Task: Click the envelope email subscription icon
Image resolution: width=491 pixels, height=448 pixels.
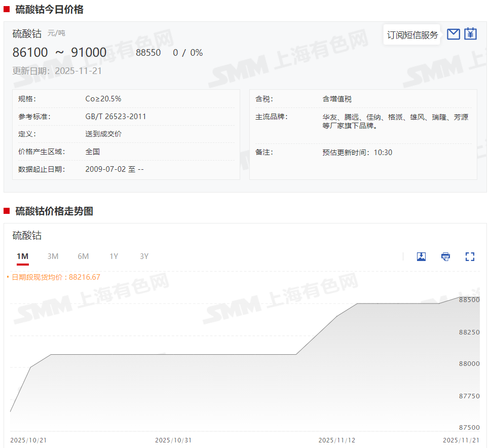Action: (x=454, y=34)
